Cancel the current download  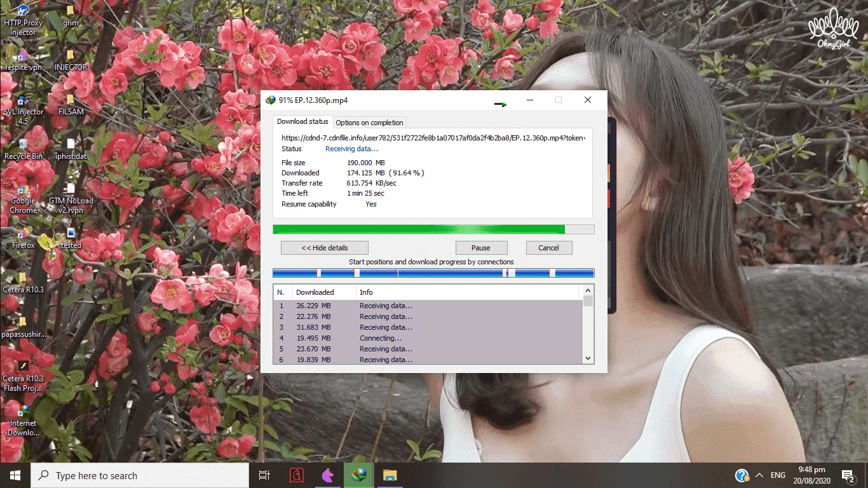coord(548,248)
